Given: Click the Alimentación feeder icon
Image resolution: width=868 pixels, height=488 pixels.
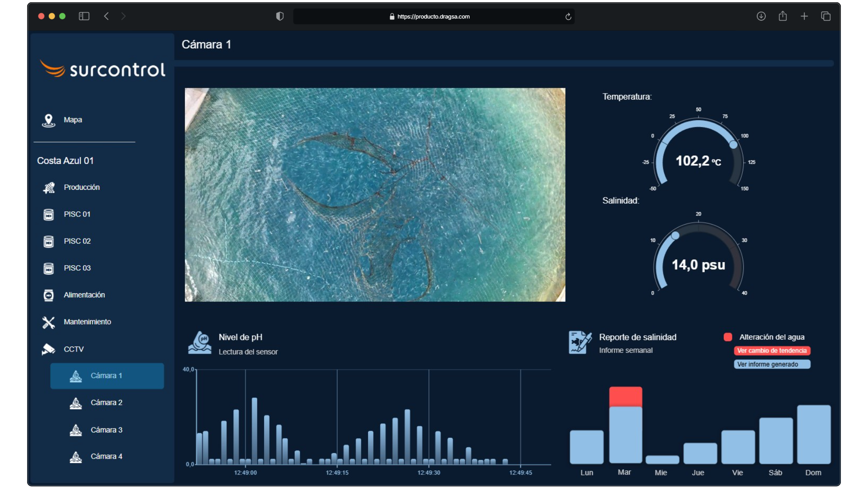Looking at the screenshot, I should pos(48,295).
